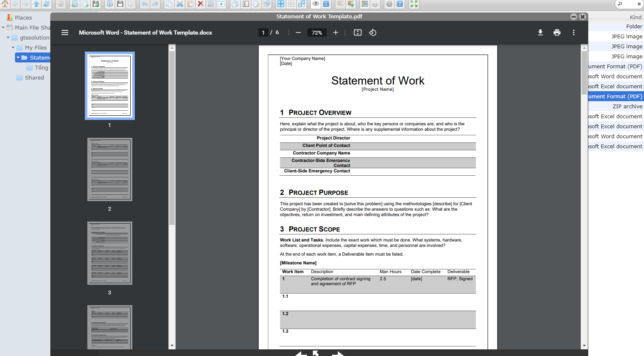Click the PDF page number field
The width and height of the screenshot is (644, 356).
263,32
